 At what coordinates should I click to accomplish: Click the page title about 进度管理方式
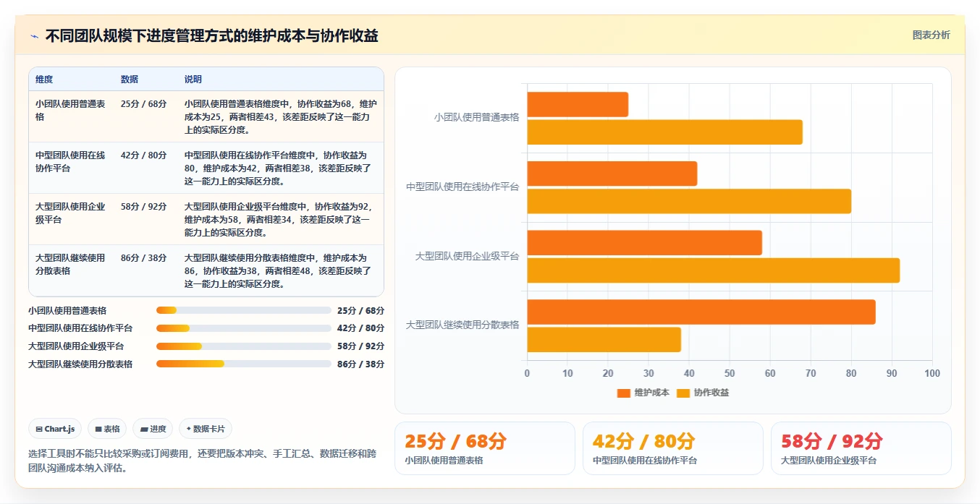pyautogui.click(x=211, y=36)
